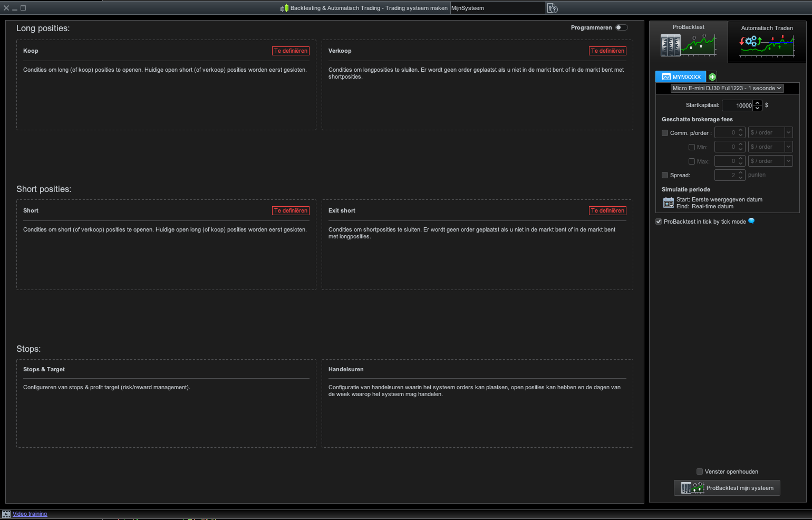Tick the Min commission checkbox
812x520 pixels.
[692, 147]
